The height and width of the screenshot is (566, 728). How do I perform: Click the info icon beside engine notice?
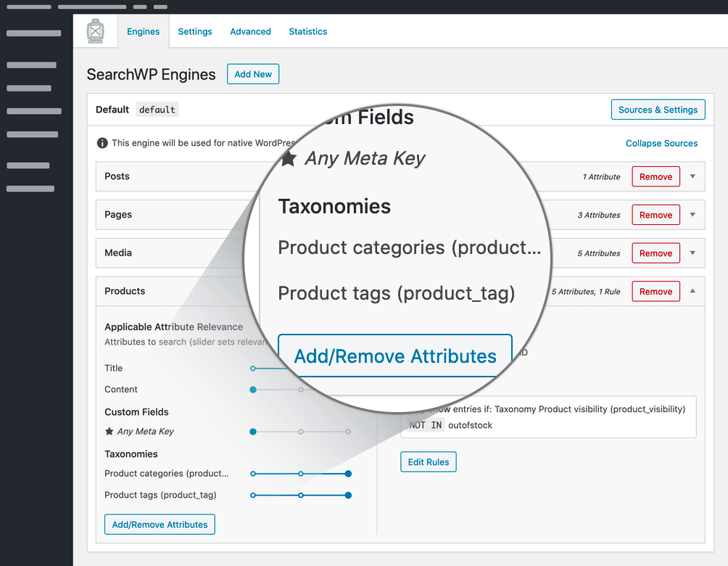click(102, 143)
